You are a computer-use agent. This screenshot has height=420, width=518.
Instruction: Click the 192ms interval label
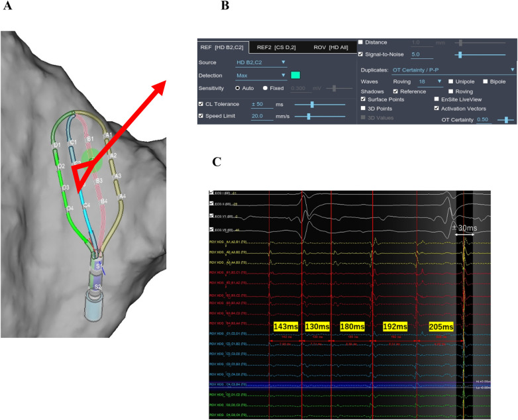click(395, 327)
